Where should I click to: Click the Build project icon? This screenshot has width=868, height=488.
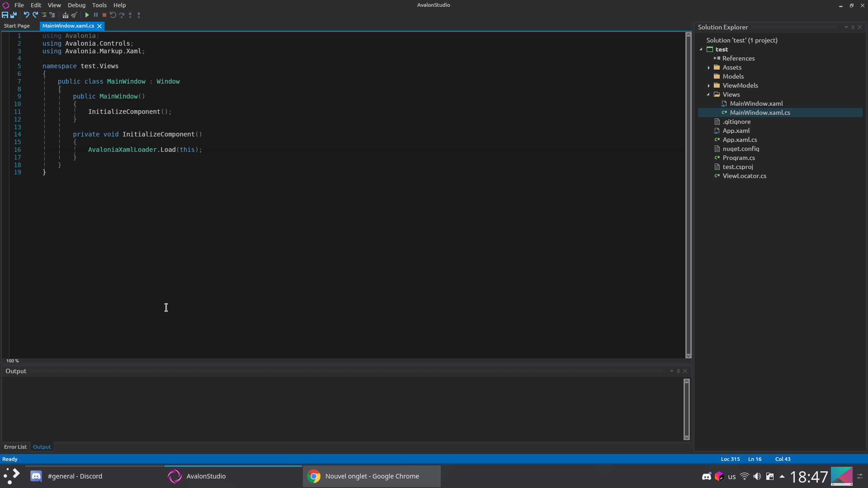[66, 15]
